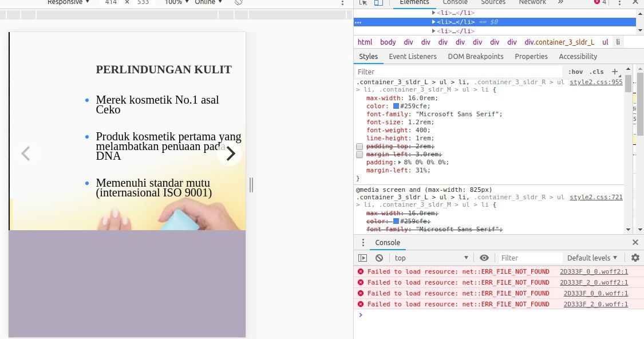Activate the inspect element picker icon
Image resolution: width=644 pixels, height=339 pixels.
tap(363, 2)
